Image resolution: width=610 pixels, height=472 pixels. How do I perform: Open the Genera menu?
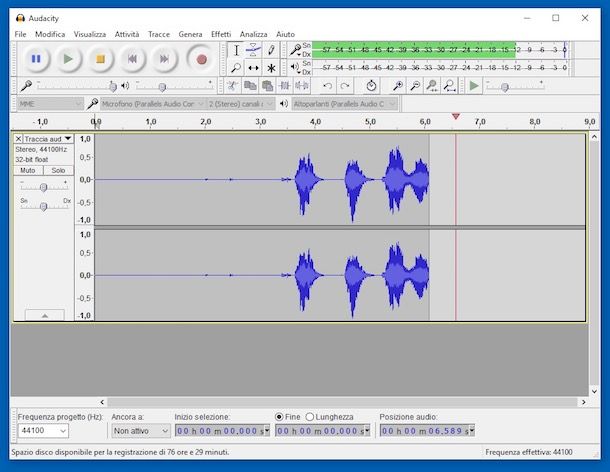[x=190, y=34]
